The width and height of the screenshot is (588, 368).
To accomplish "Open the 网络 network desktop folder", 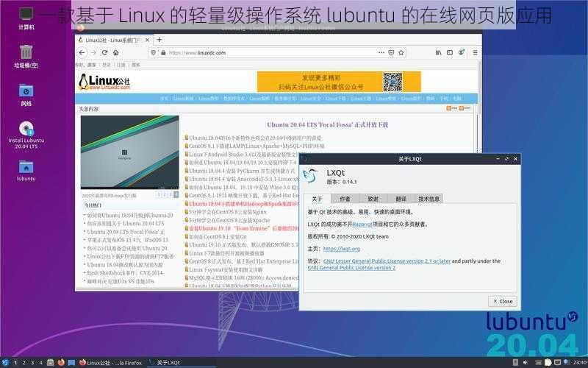I will click(26, 95).
